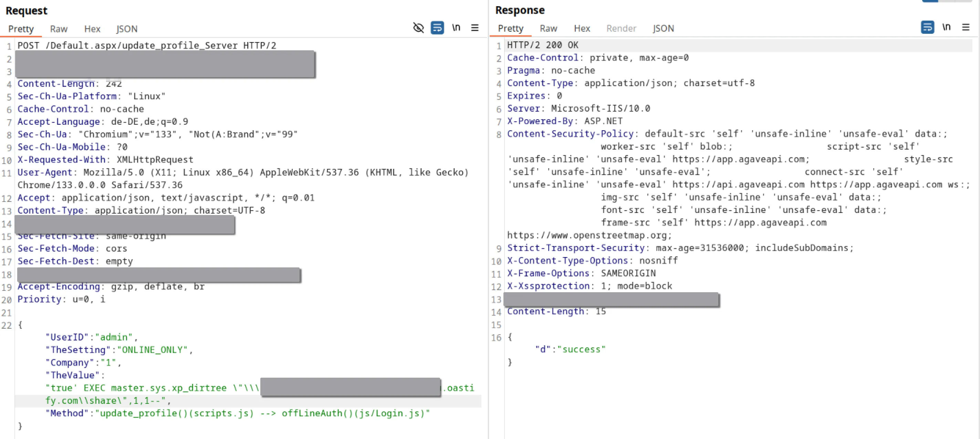The height and width of the screenshot is (439, 980).
Task: Show newline characters in Request panel
Action: tap(456, 28)
